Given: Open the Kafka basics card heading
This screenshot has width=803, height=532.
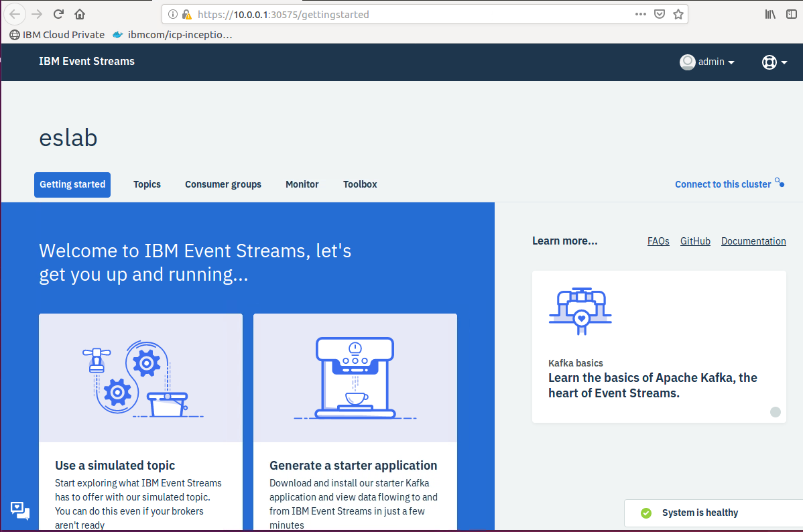Looking at the screenshot, I should 652,385.
